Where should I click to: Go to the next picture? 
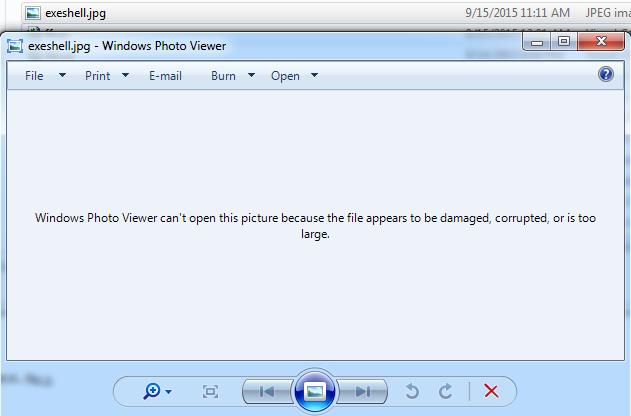click(362, 391)
